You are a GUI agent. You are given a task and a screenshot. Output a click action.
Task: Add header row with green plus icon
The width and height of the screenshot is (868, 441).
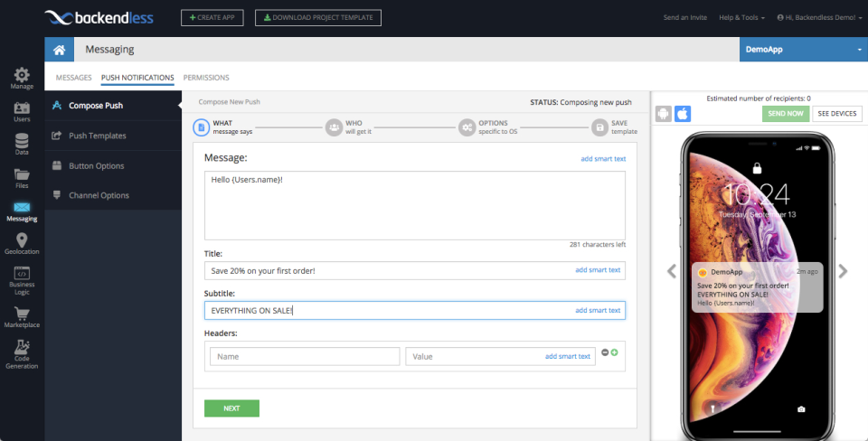click(x=614, y=352)
